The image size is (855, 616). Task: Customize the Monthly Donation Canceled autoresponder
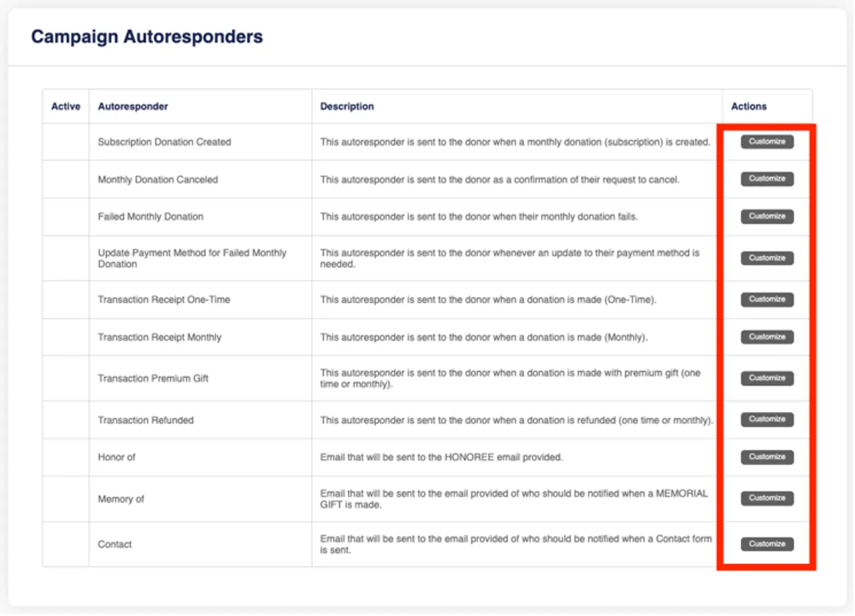click(766, 179)
